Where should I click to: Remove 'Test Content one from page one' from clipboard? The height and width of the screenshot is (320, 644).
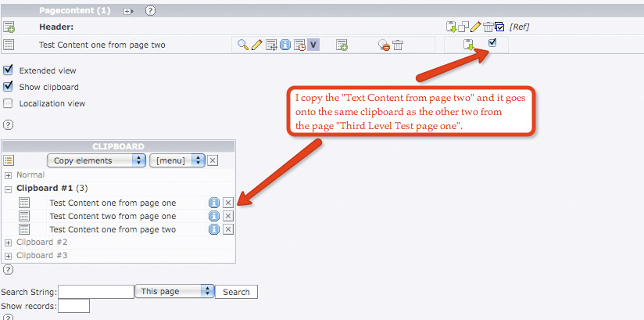228,203
